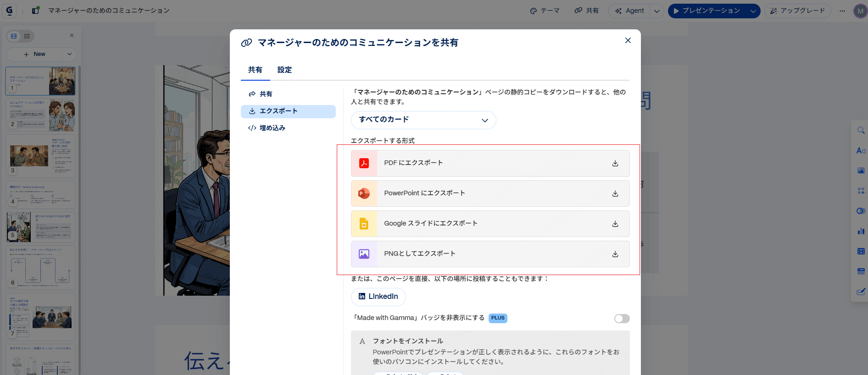
Task: Select slide thumbnail 3
Action: pos(41,156)
